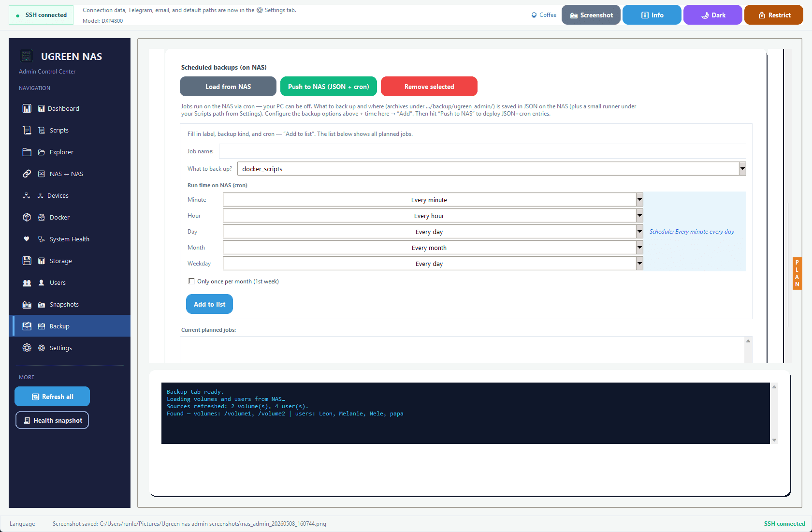This screenshot has height=532, width=812.
Task: Click the Devices network icon
Action: [27, 195]
